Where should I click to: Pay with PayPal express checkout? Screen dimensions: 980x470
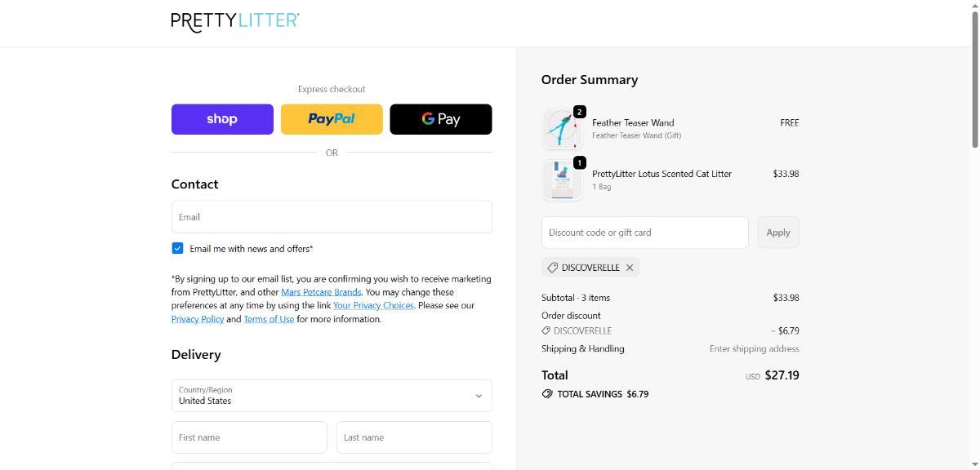(332, 119)
